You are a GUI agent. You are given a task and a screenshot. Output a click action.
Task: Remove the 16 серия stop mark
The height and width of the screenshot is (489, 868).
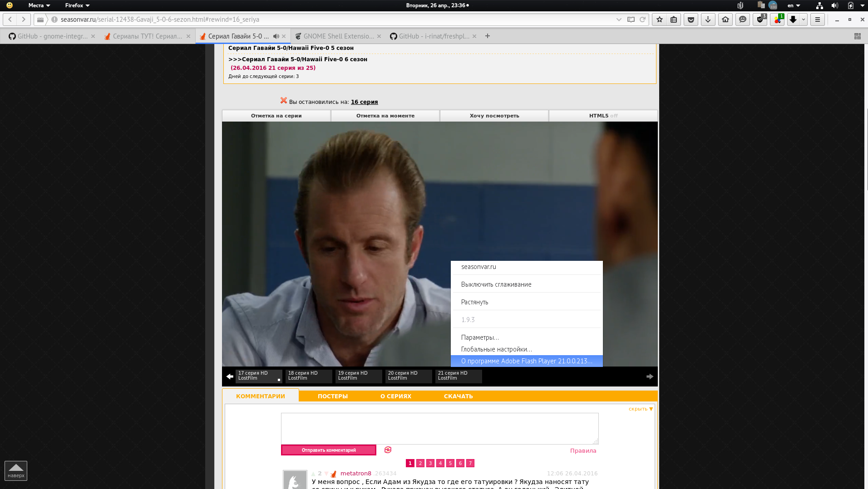(x=284, y=101)
